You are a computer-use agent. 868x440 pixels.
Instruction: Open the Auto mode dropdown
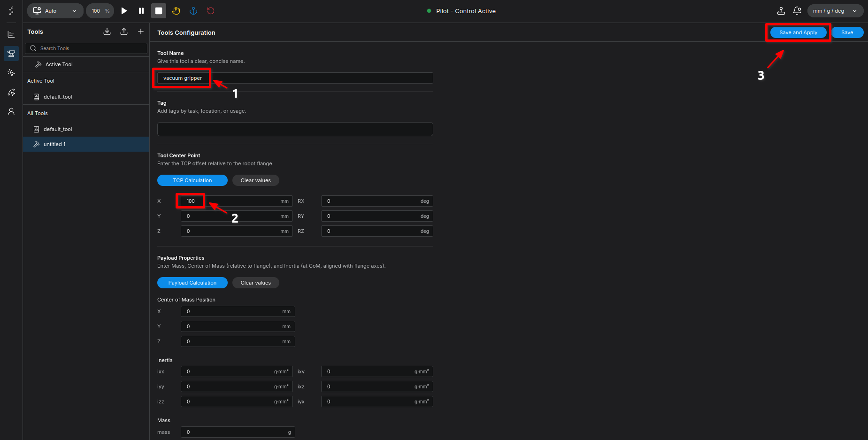[x=55, y=11]
